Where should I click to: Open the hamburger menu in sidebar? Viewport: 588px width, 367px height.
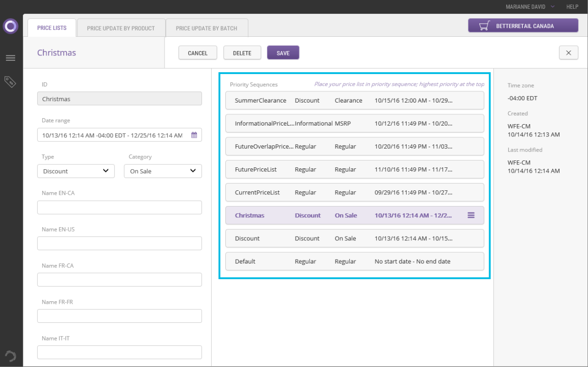(x=10, y=58)
